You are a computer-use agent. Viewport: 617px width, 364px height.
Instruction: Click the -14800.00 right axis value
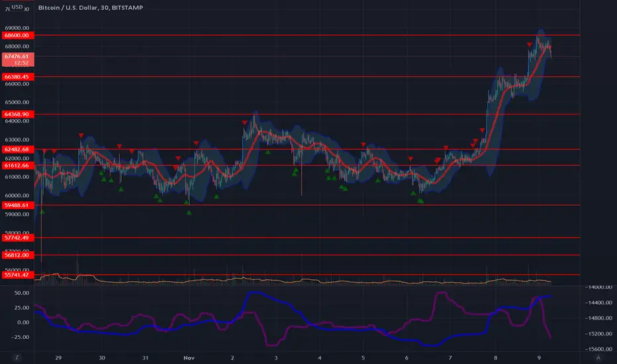[x=598, y=318]
